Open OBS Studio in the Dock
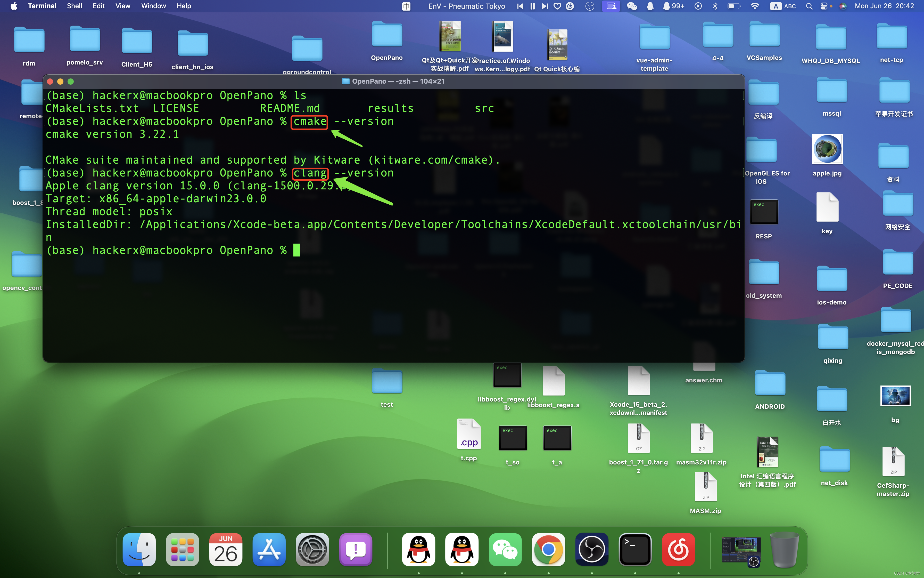Viewport: 924px width, 578px height. (592, 549)
